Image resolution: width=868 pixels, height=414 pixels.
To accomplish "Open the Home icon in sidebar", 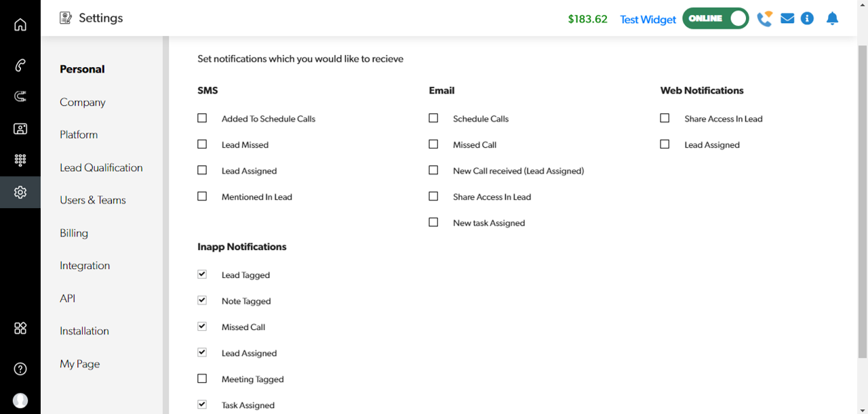I will tap(20, 25).
